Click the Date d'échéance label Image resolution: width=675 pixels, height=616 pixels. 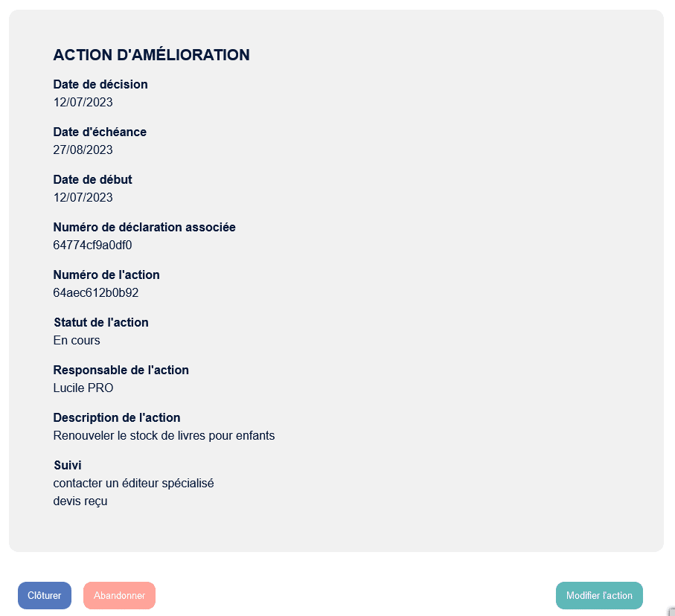pos(100,132)
